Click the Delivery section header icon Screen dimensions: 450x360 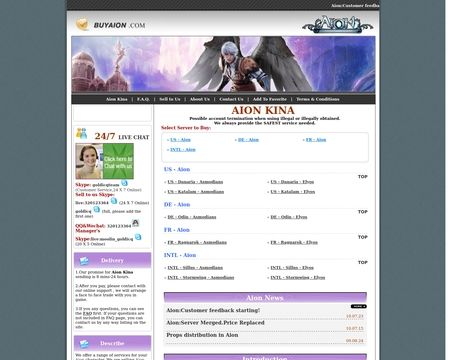[x=84, y=261]
